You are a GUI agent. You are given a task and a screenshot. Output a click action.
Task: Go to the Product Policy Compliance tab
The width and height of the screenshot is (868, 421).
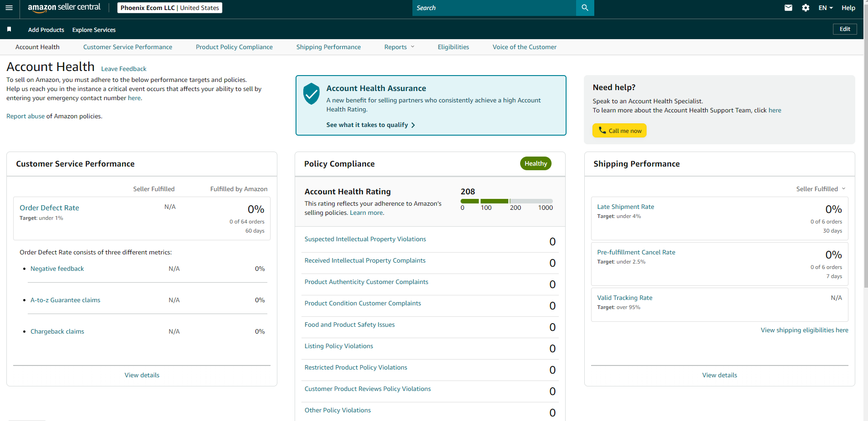(234, 47)
